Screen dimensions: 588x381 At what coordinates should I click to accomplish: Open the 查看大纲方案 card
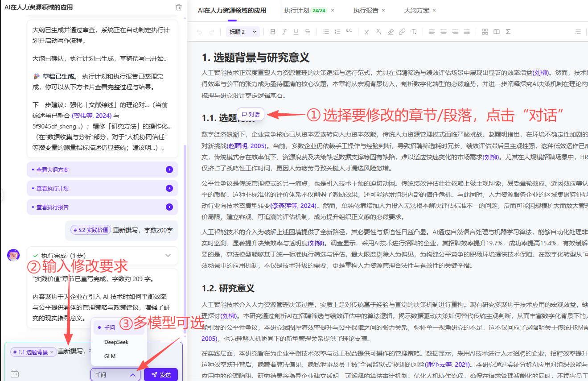tap(103, 170)
